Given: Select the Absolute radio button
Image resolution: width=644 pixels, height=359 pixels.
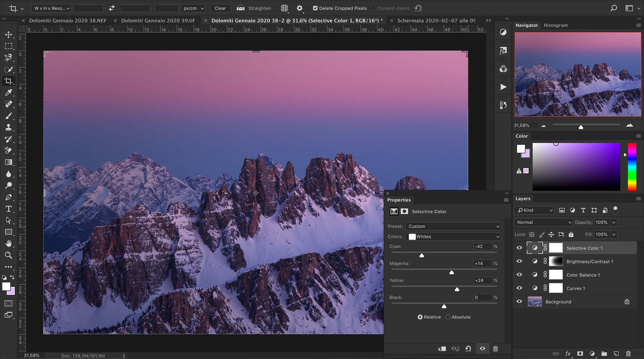Looking at the screenshot, I should [448, 317].
